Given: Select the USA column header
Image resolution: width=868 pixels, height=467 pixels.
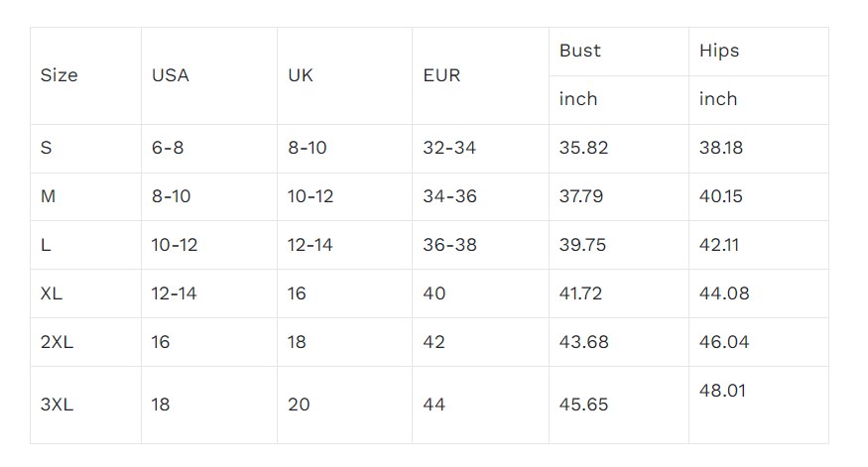Looking at the screenshot, I should point(171,75).
